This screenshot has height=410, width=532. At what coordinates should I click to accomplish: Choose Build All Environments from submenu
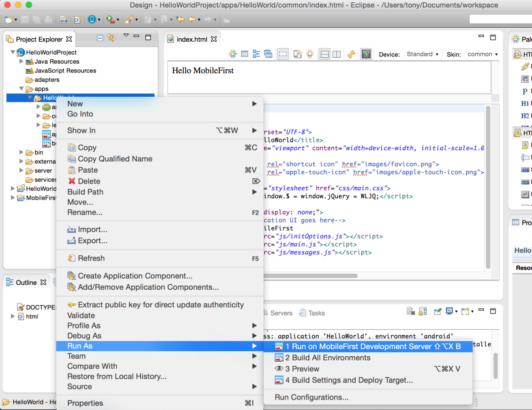368,358
